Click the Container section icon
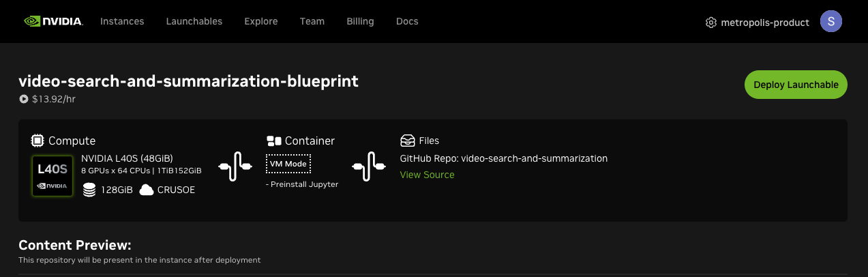This screenshot has width=868, height=277. point(273,141)
